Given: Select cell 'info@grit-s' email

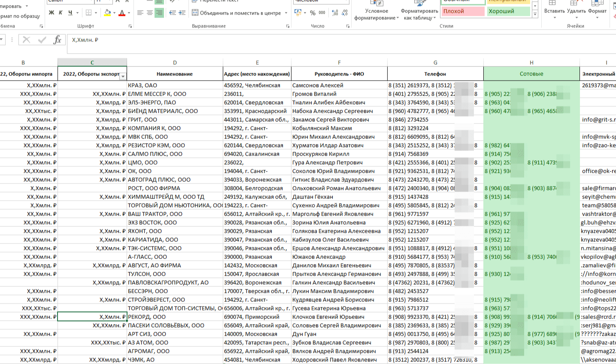Looking at the screenshot, I should [x=598, y=120].
